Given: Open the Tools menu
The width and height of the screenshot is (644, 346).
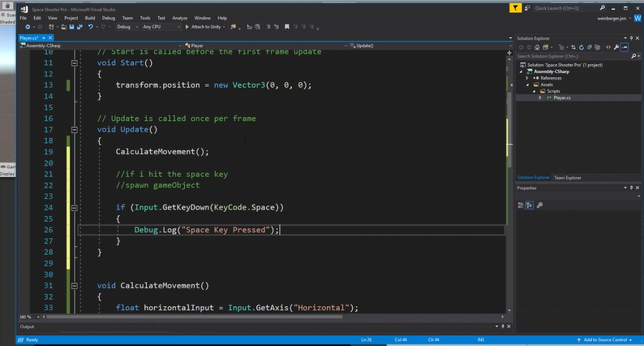Looking at the screenshot, I should pyautogui.click(x=145, y=18).
